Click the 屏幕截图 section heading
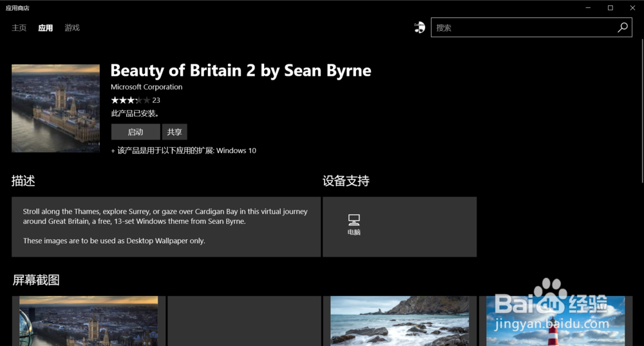The width and height of the screenshot is (644, 346). 35,280
